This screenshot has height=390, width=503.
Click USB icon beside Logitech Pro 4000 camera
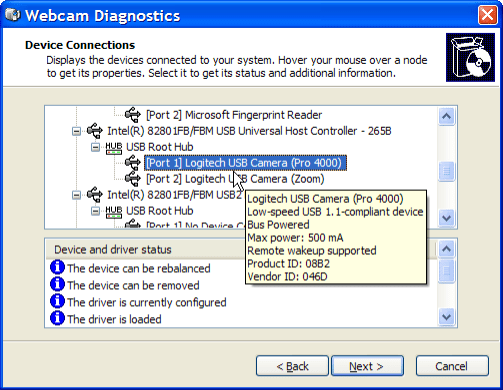point(133,163)
